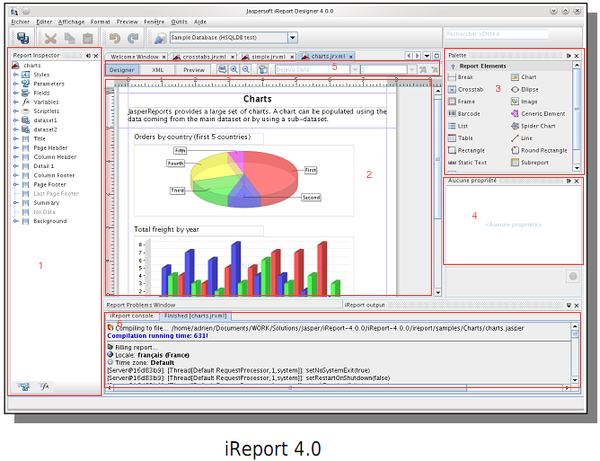
Task: Open the Format menu
Action: click(x=100, y=22)
